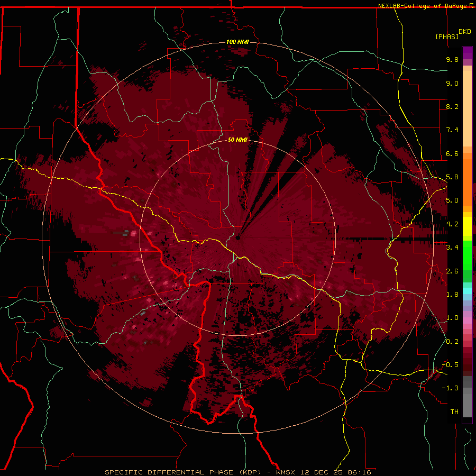Click the 9.8 value on color scale
The width and height of the screenshot is (476, 476).
tap(452, 59)
